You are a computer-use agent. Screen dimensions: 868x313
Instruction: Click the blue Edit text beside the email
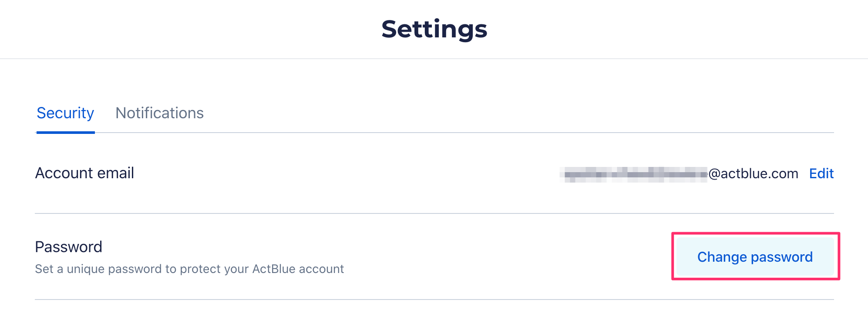(821, 173)
